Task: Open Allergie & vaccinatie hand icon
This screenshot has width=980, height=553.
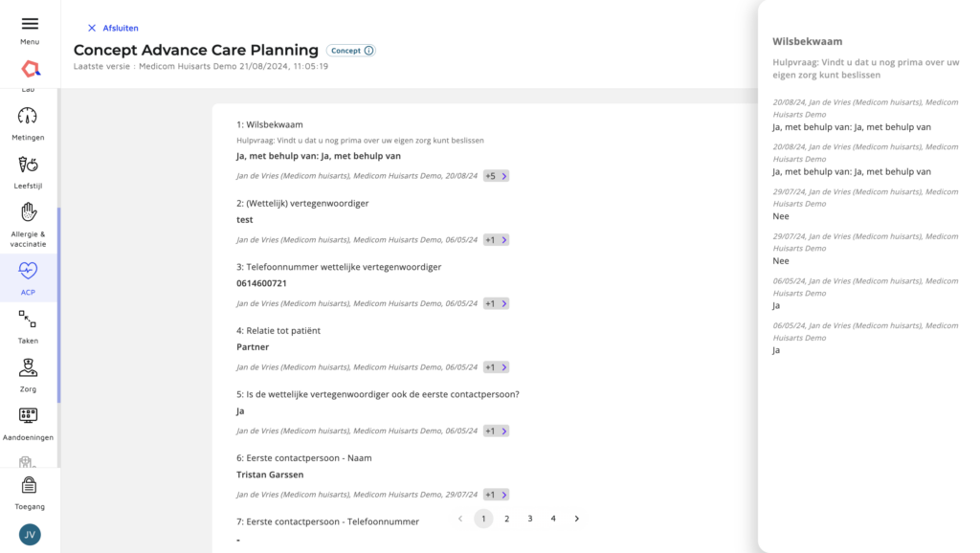Action: click(x=28, y=212)
